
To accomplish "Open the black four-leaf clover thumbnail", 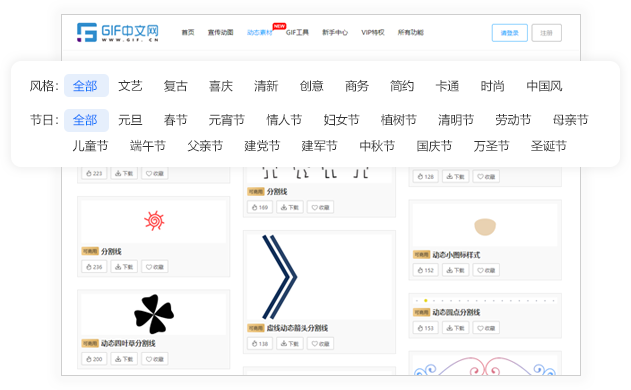I will [154, 314].
